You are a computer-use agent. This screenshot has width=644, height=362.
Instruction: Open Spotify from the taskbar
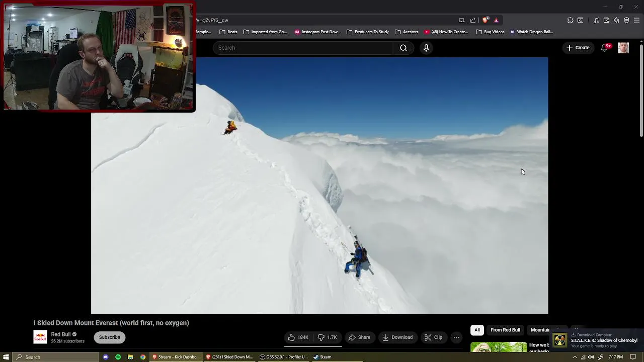point(118,357)
